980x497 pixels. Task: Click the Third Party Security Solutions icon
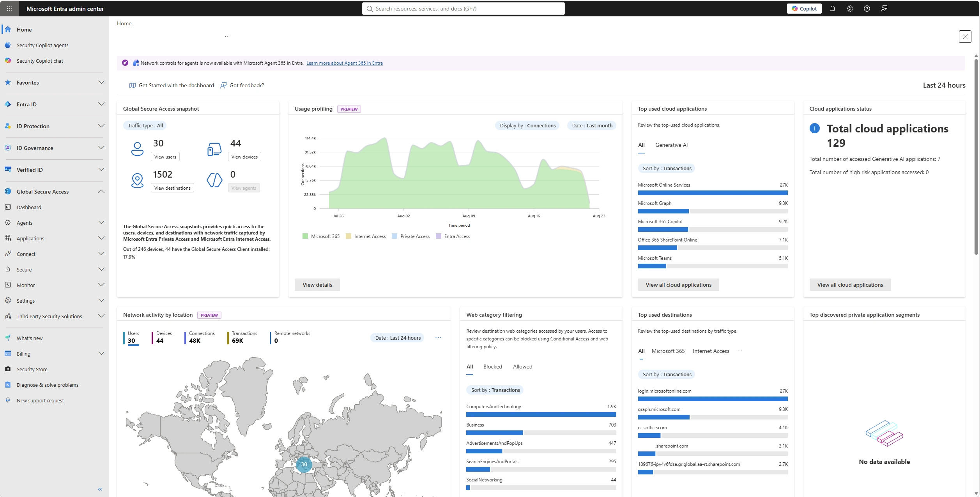[x=8, y=316]
